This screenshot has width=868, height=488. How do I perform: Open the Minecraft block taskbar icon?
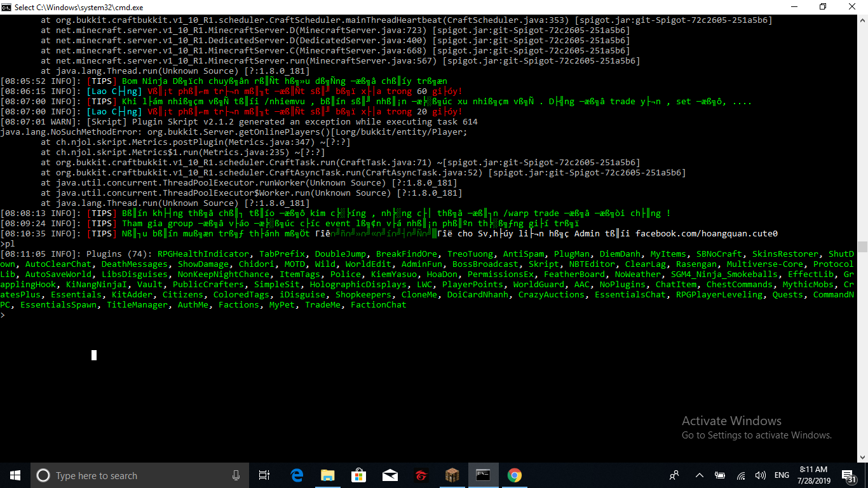(452, 475)
